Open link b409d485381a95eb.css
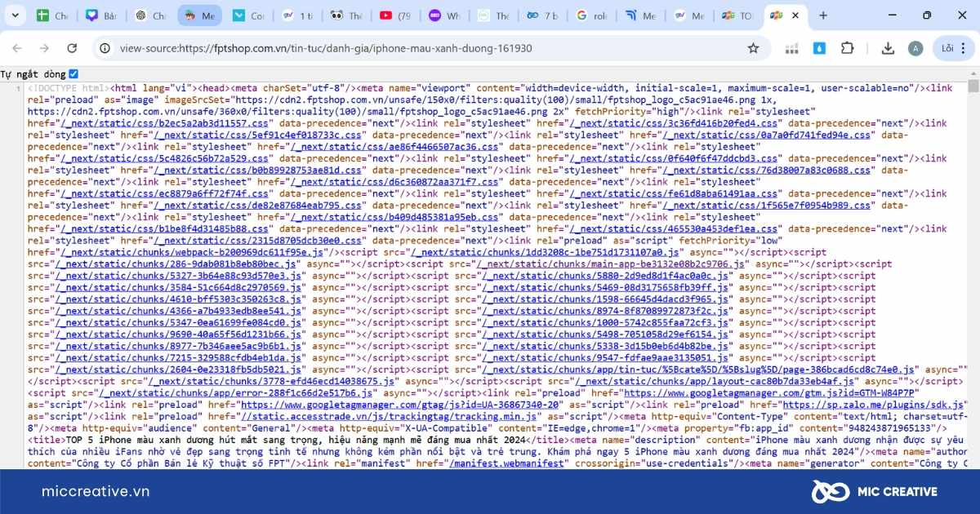 pyautogui.click(x=394, y=217)
